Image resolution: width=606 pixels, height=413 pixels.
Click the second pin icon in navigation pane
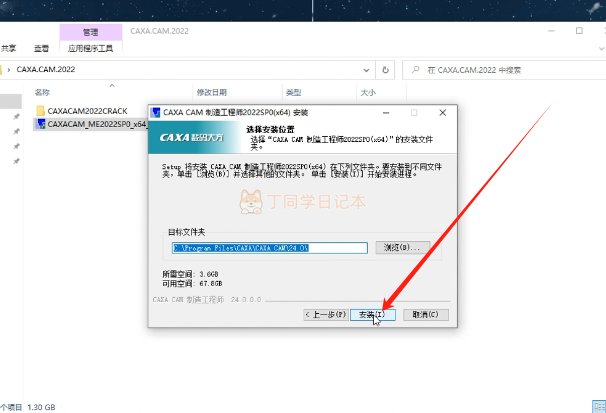coord(16,131)
